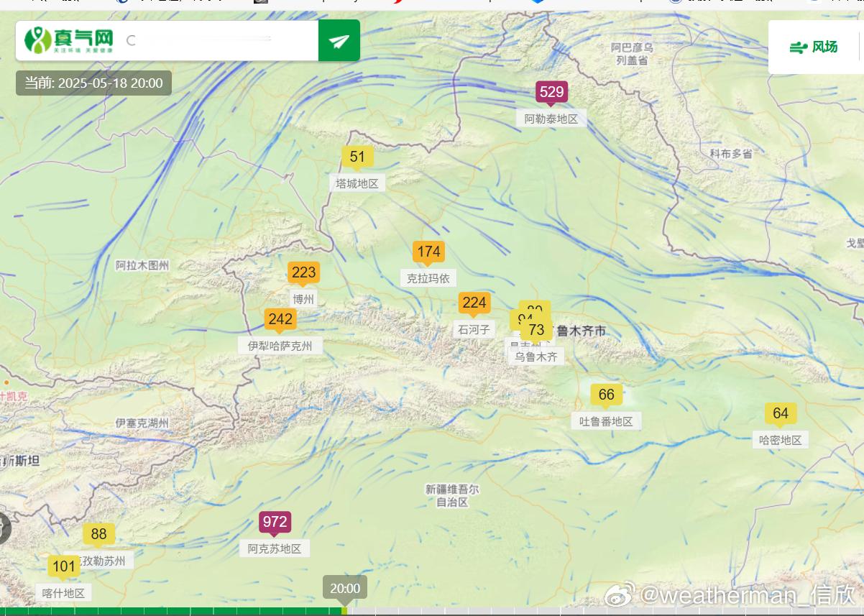The height and width of the screenshot is (616, 864).
Task: Click the 塔城地区 label
Action: (x=357, y=183)
